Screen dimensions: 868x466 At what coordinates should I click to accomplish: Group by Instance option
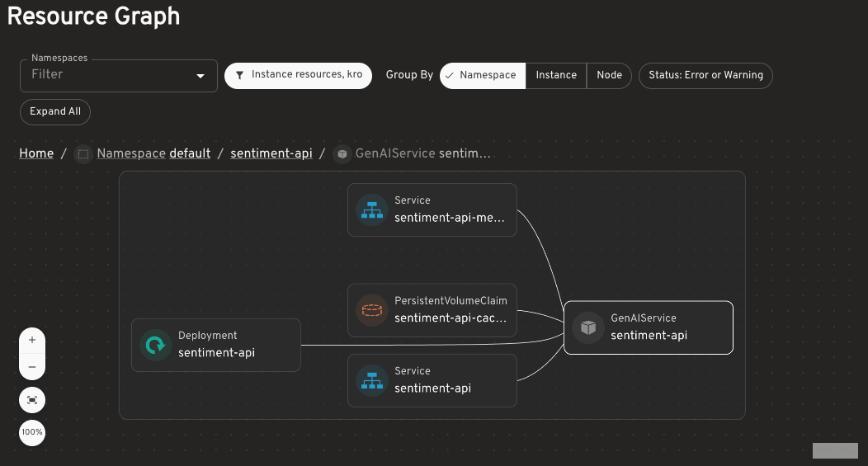tap(556, 75)
